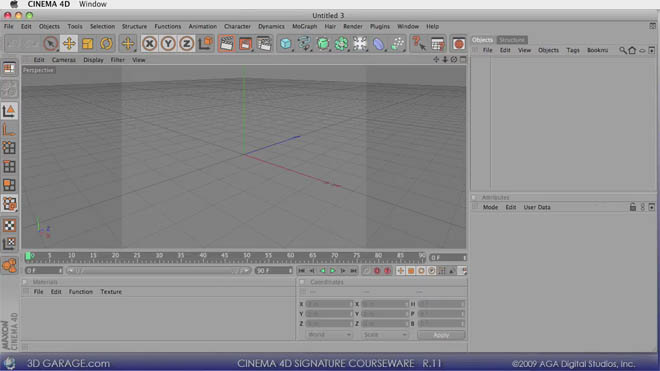
Task: Select the Live Selection tool
Action: (51, 43)
